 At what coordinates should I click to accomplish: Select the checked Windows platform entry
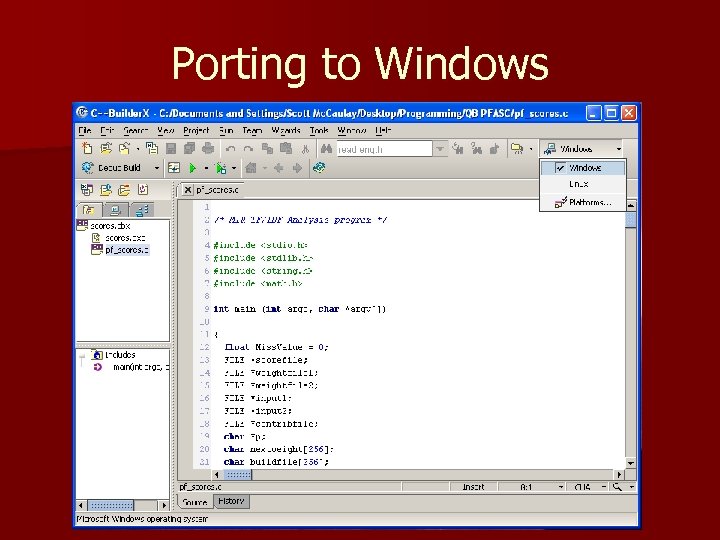pyautogui.click(x=583, y=168)
